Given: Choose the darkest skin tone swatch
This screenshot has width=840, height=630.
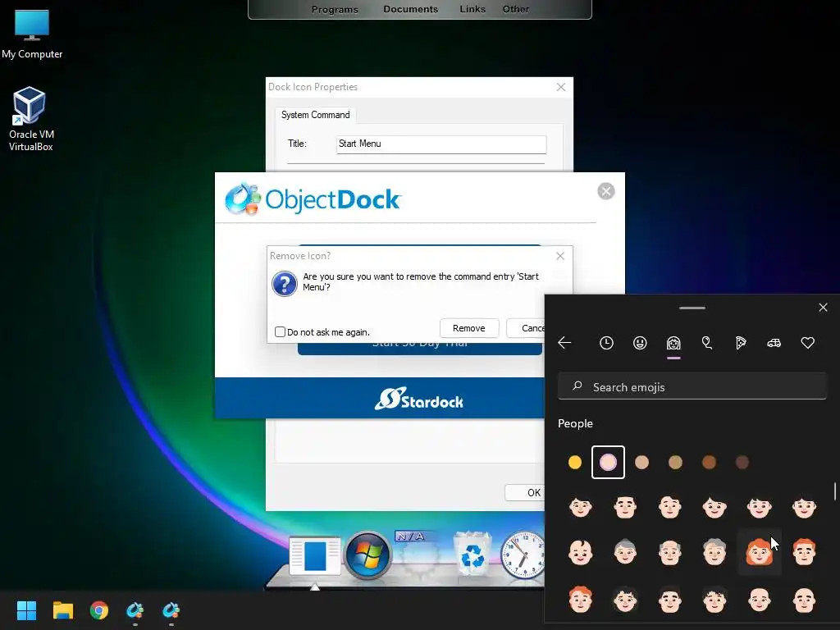Looking at the screenshot, I should click(x=742, y=463).
